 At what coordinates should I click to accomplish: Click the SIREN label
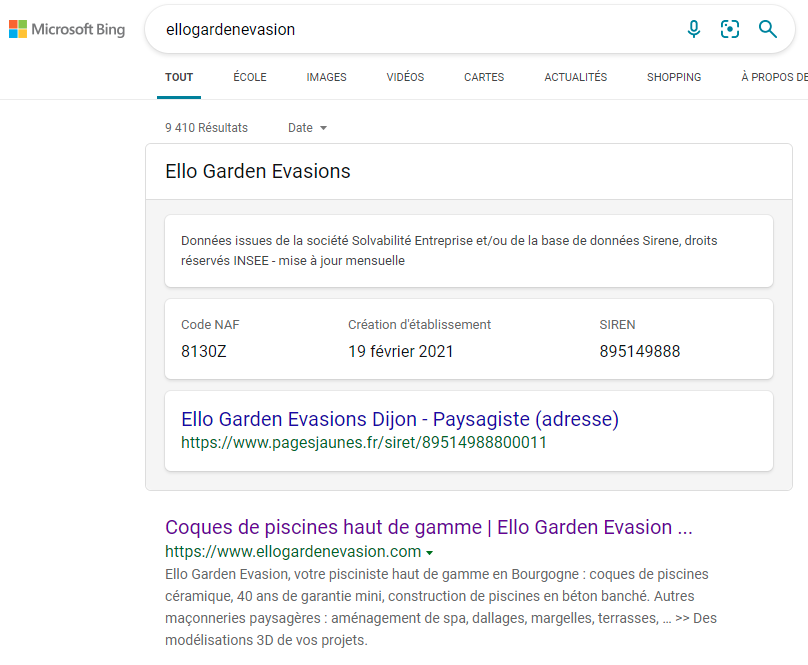click(617, 325)
